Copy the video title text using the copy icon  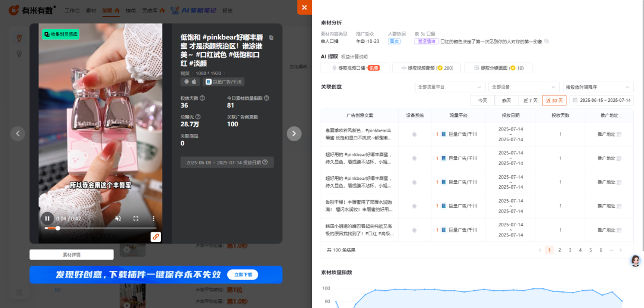(x=271, y=37)
